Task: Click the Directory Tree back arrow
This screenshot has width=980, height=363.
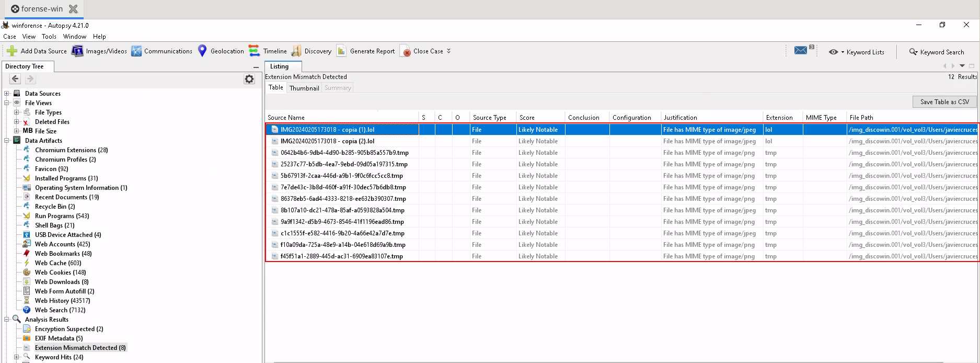Action: (x=15, y=79)
